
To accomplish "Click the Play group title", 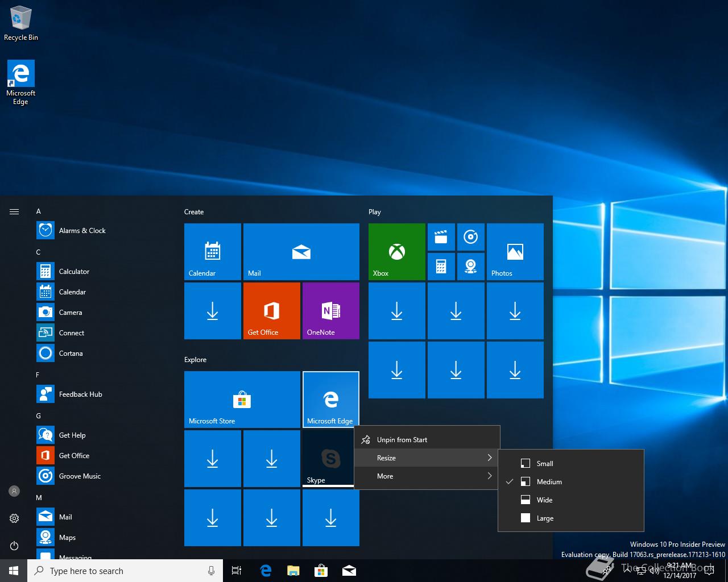I will [375, 211].
